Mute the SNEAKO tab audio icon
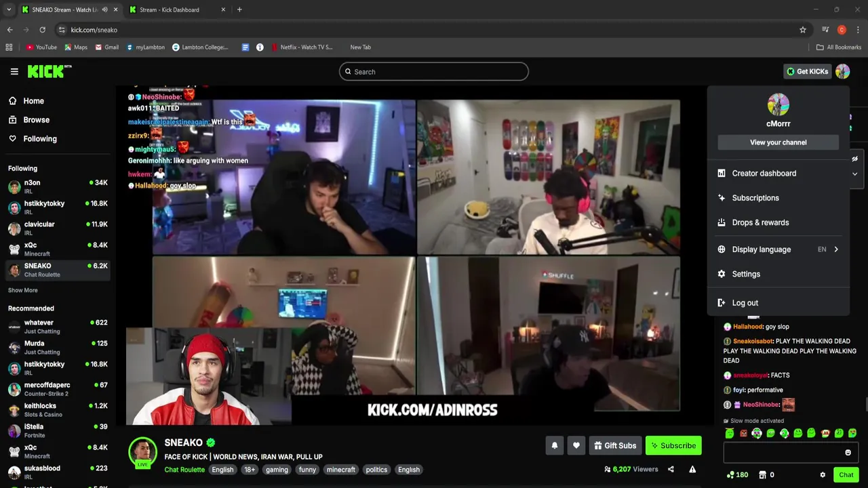The height and width of the screenshot is (488, 868). point(104,9)
